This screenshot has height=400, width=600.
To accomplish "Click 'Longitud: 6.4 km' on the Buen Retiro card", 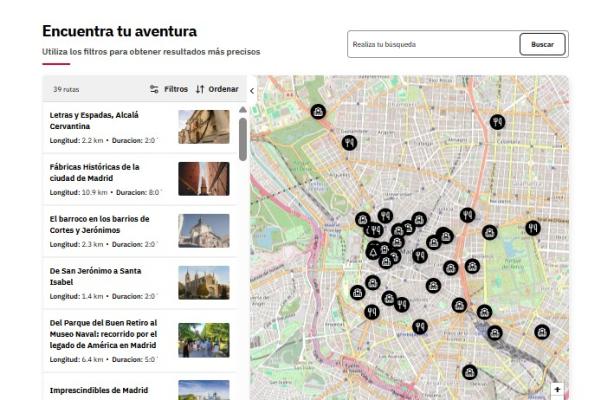I will pyautogui.click(x=77, y=359).
